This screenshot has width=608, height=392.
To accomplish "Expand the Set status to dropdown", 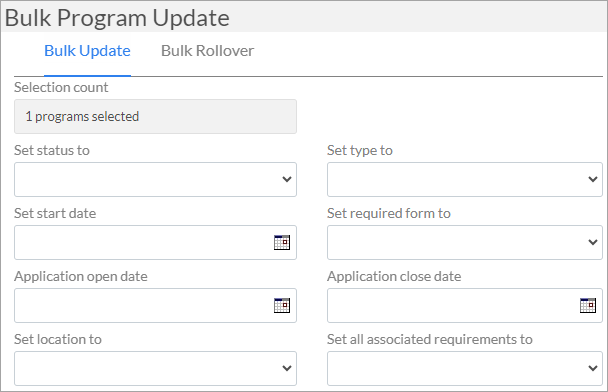I will (x=155, y=180).
